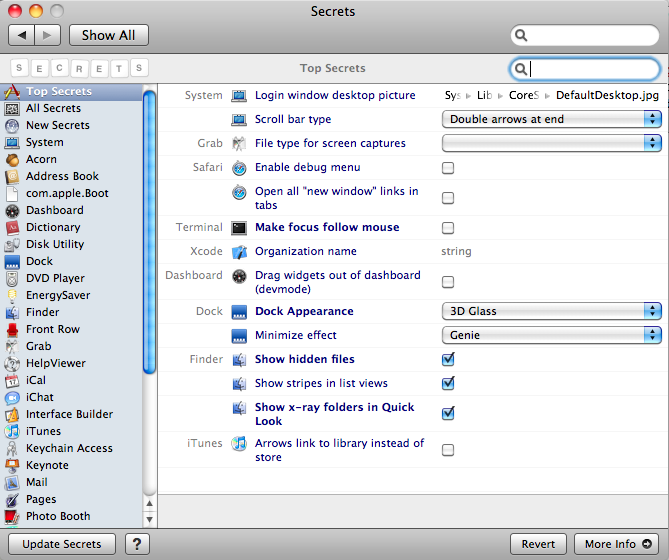Uncheck Show hidden files checkbox
669x560 pixels.
click(448, 360)
